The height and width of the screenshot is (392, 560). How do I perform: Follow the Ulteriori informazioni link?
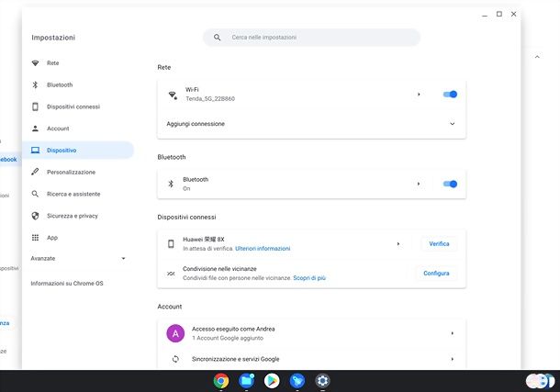(263, 249)
